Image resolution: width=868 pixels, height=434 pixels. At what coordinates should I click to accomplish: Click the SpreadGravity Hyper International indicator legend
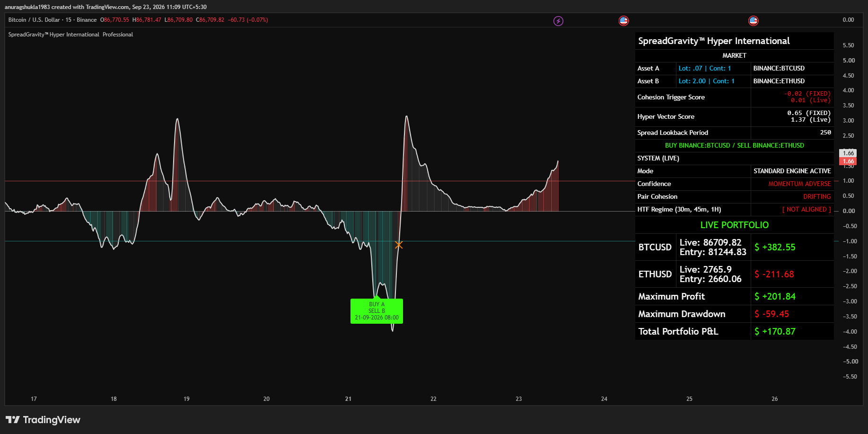[70, 35]
